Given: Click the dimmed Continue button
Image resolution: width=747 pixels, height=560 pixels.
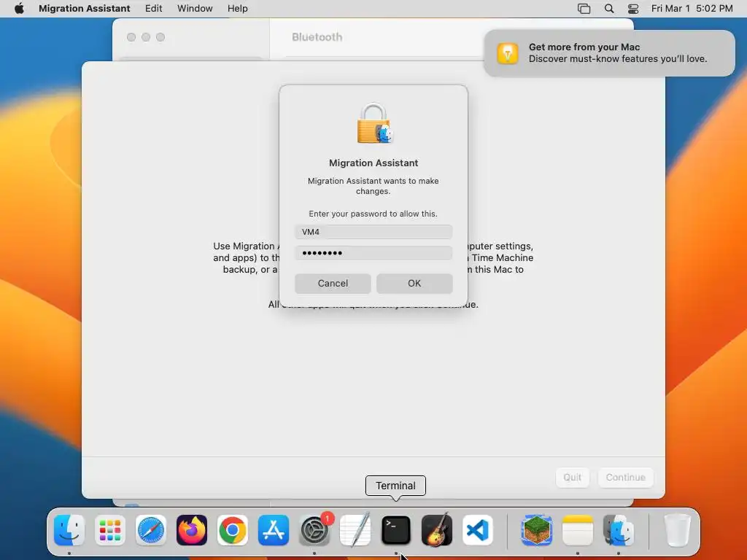Looking at the screenshot, I should pyautogui.click(x=625, y=477).
